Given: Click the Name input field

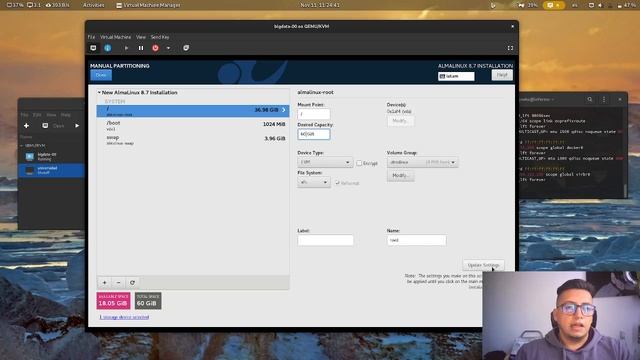Looking at the screenshot, I should (416, 240).
